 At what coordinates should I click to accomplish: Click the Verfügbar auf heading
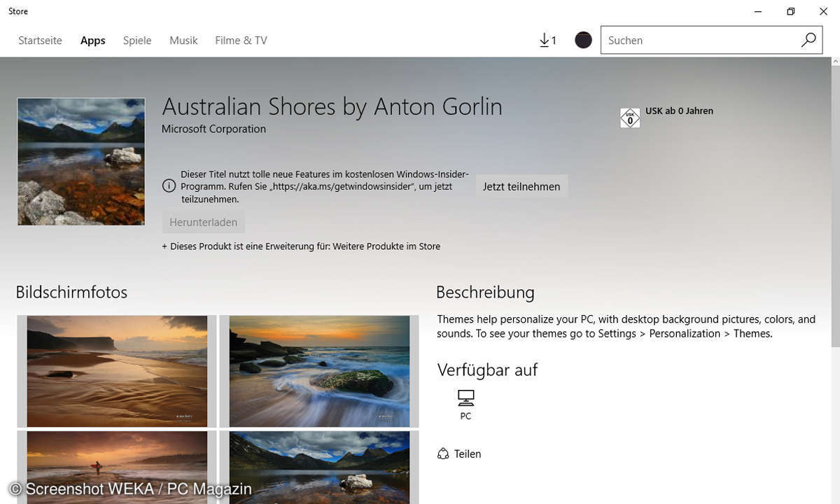(x=487, y=370)
